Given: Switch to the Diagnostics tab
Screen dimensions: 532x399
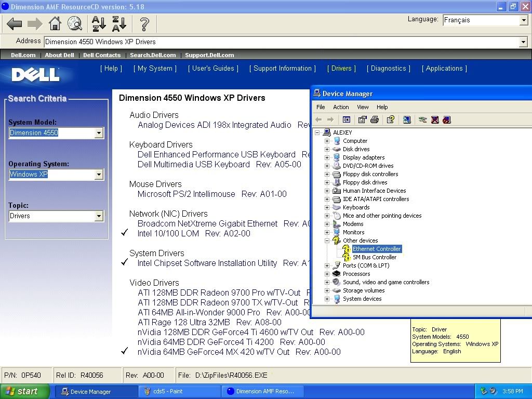Looking at the screenshot, I should pyautogui.click(x=389, y=69).
